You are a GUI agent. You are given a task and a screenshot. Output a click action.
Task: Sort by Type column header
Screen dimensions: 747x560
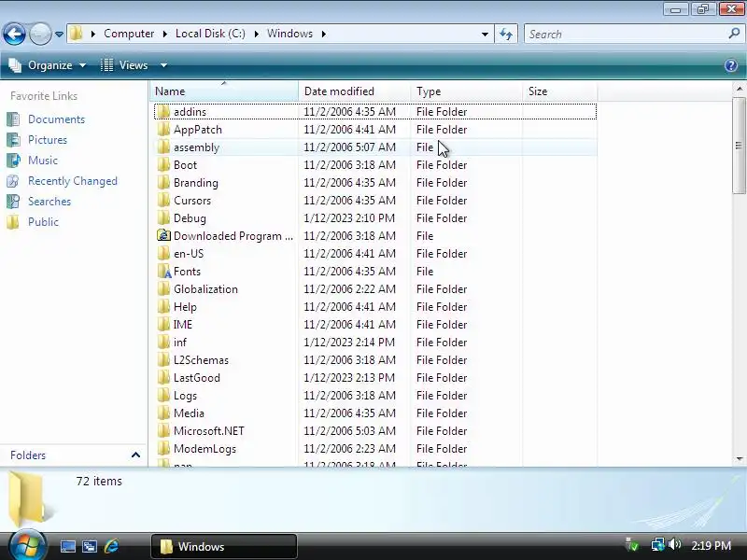(466, 91)
